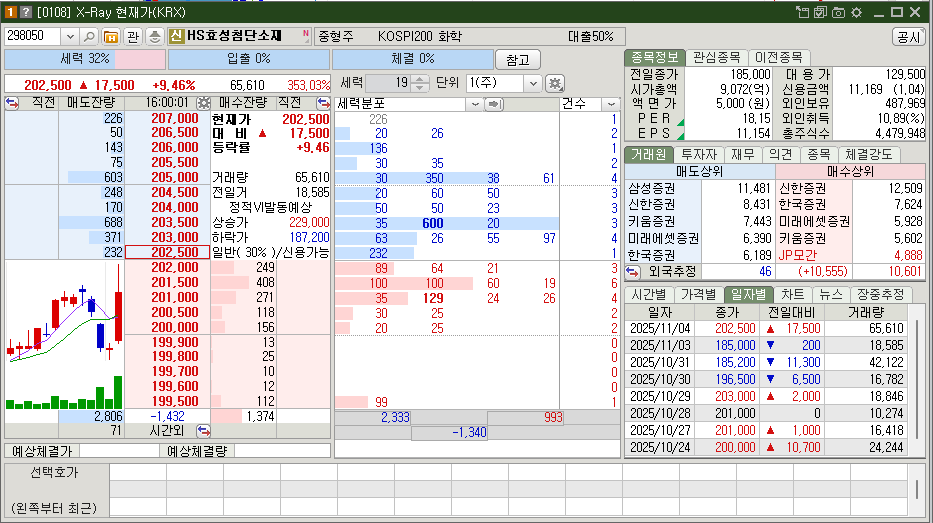
Task: Open the 차트 tab
Action: pos(793,294)
